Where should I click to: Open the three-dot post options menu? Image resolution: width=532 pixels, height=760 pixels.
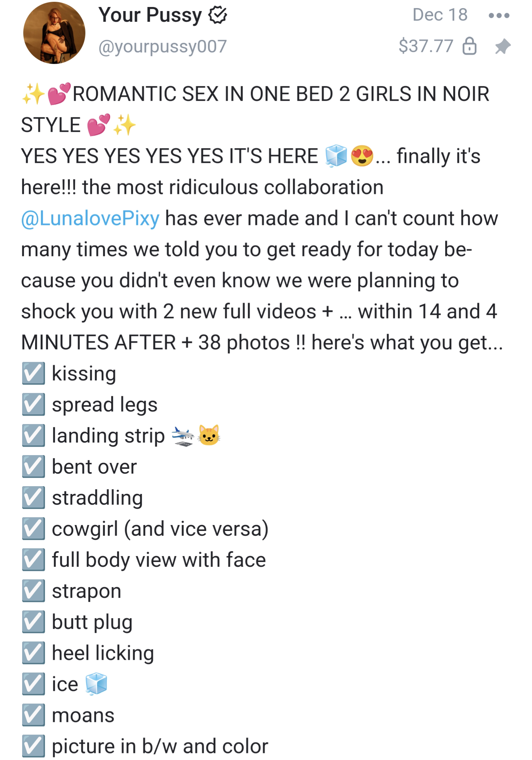(x=499, y=16)
